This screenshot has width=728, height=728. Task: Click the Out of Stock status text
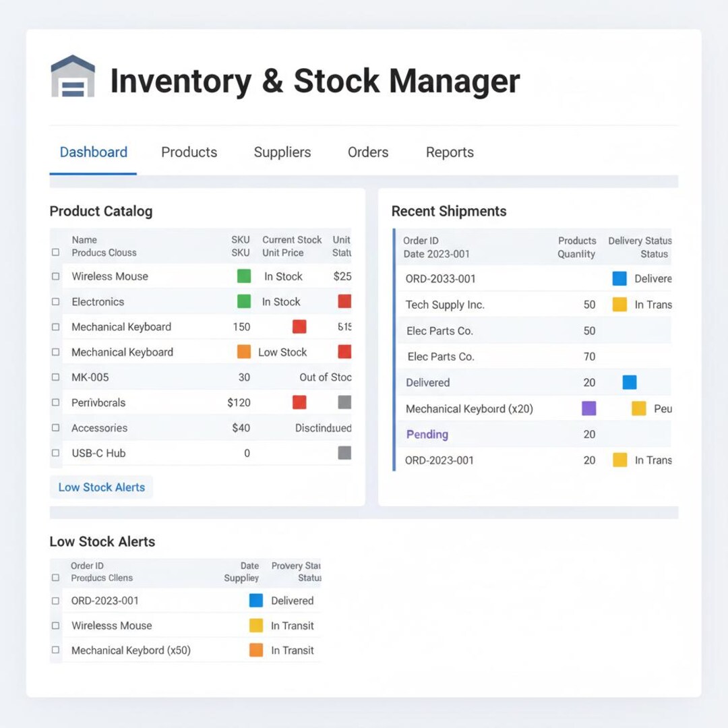325,377
